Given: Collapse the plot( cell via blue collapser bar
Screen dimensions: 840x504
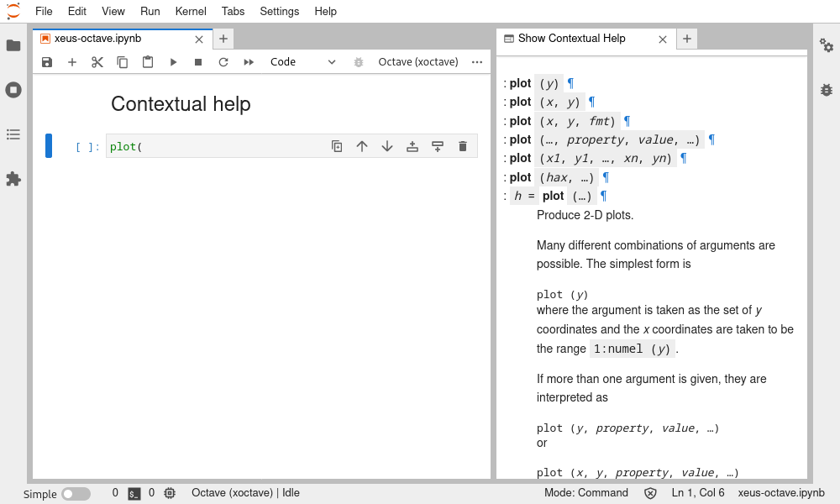Looking at the screenshot, I should point(49,145).
